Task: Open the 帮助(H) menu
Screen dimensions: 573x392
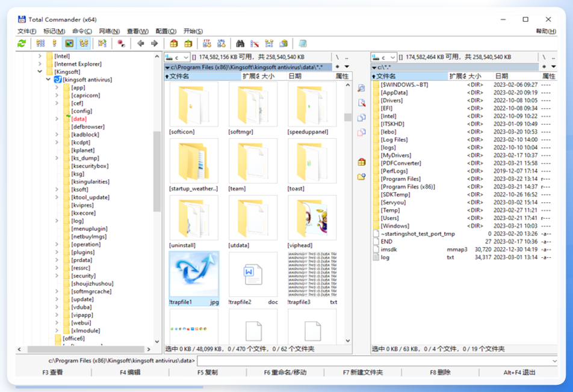Action: 546,31
